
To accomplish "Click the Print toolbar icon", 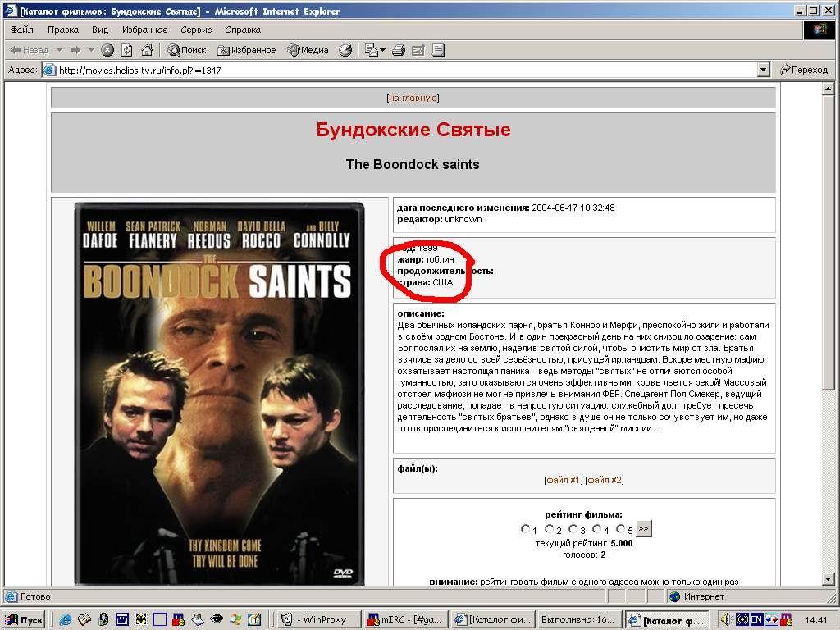I will [399, 50].
